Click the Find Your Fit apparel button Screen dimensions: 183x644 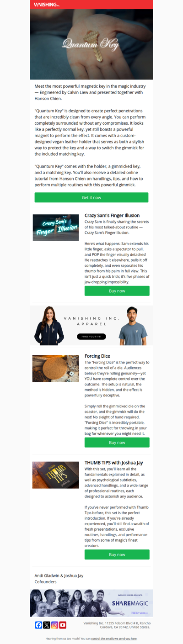(91, 337)
